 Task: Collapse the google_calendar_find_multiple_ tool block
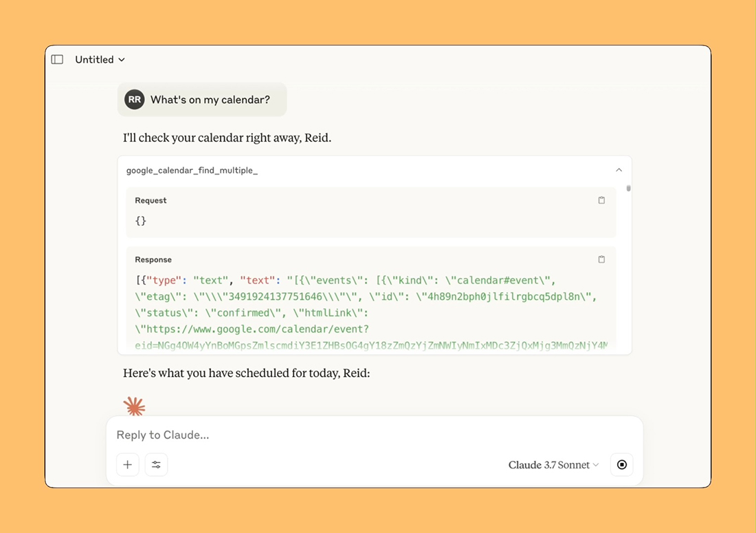pos(619,170)
